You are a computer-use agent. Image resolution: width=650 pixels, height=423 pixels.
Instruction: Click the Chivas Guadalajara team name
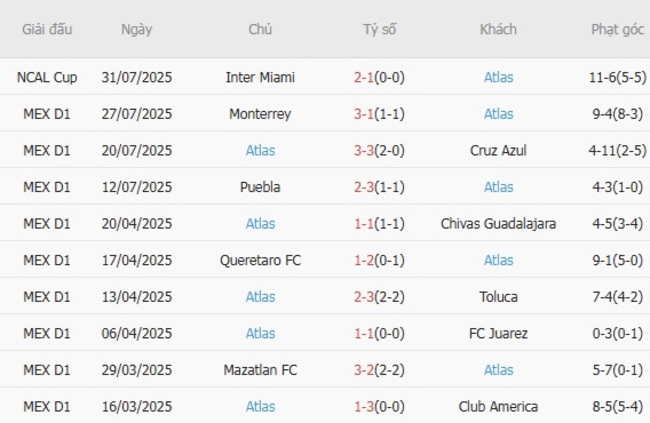point(498,223)
